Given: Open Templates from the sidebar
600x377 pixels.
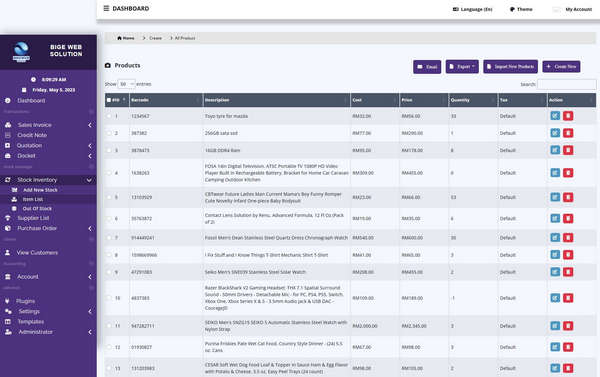Looking at the screenshot, I should tap(31, 322).
